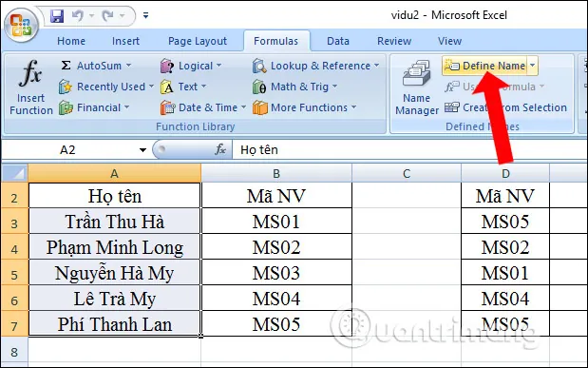The image size is (588, 368).
Task: Click the Office Button logo
Action: point(21,25)
